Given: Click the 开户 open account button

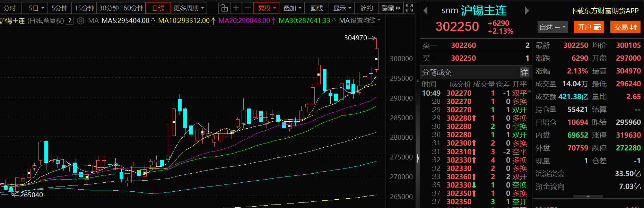Looking at the screenshot, I should click(589, 27).
